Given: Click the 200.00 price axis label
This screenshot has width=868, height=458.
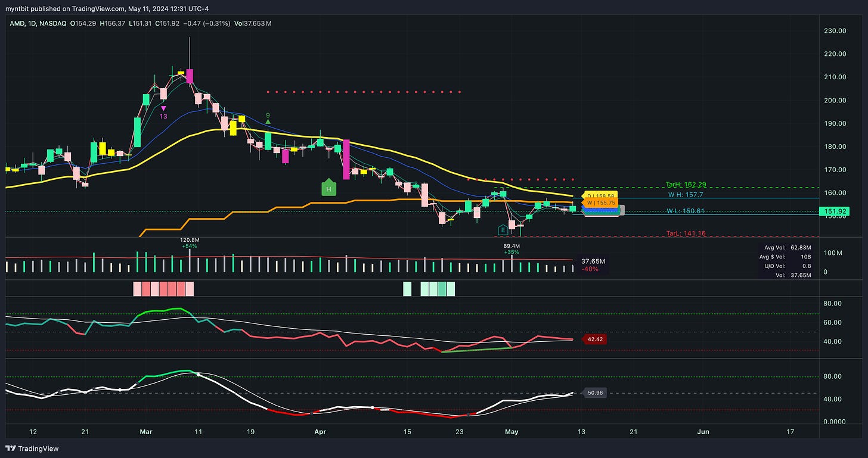Looking at the screenshot, I should (834, 100).
